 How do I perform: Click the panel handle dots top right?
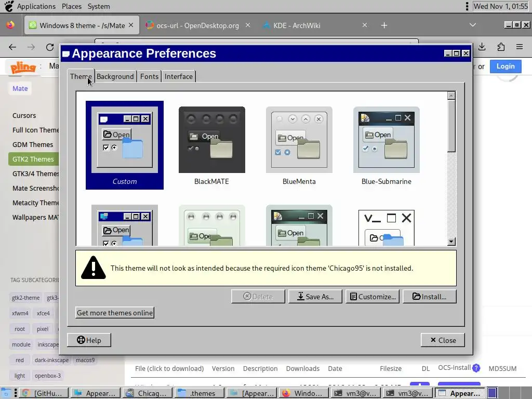467,6
